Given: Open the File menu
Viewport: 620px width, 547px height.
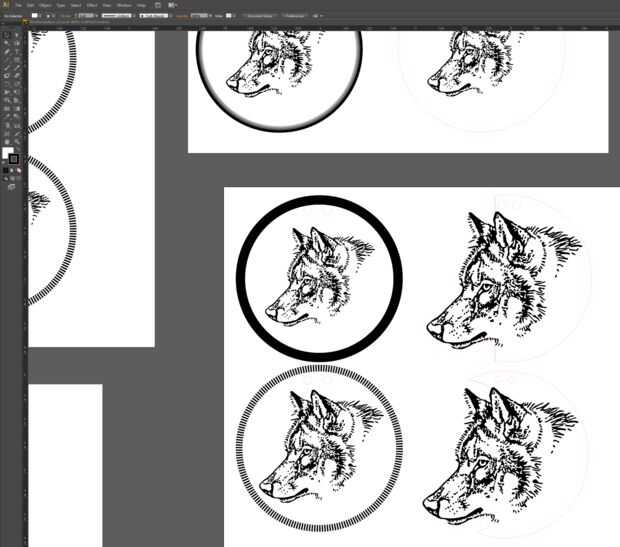Looking at the screenshot, I should tap(19, 6).
